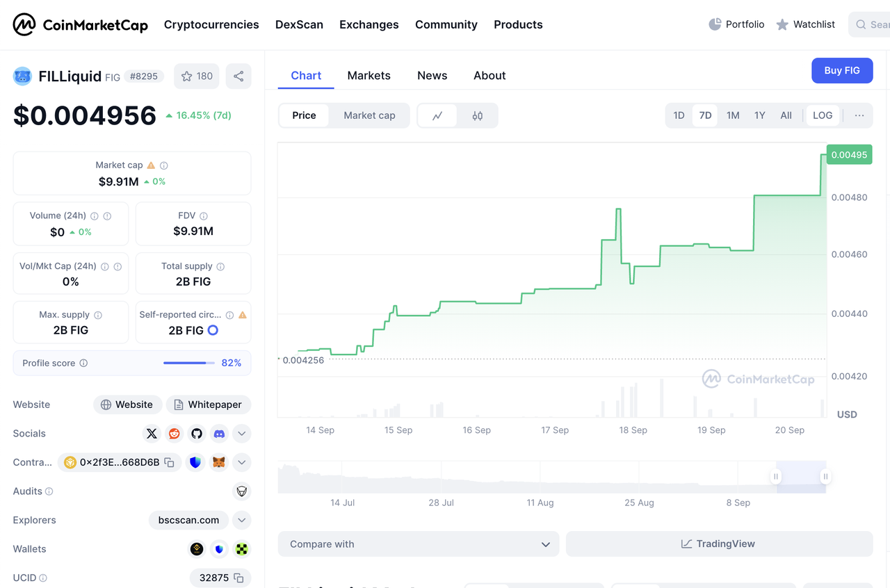Open the Whitepaper link
The height and width of the screenshot is (588, 890).
click(208, 405)
